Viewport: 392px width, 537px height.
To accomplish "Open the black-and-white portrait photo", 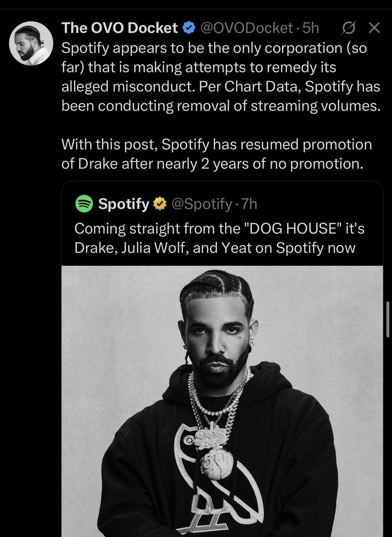I will pyautogui.click(x=222, y=401).
